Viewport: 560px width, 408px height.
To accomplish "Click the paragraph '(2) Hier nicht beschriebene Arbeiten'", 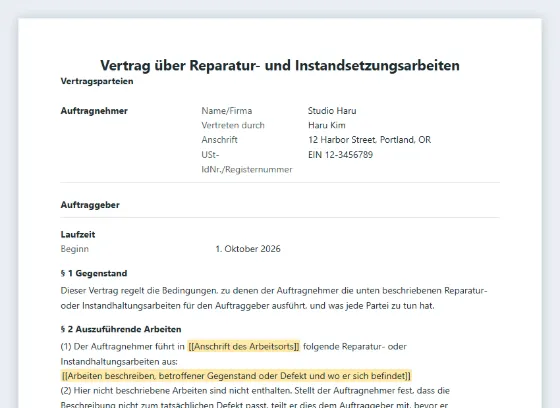I will pos(255,398).
